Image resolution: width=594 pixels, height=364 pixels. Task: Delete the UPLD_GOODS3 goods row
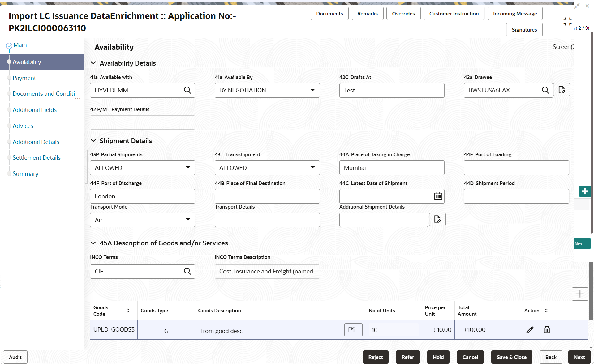point(547,330)
